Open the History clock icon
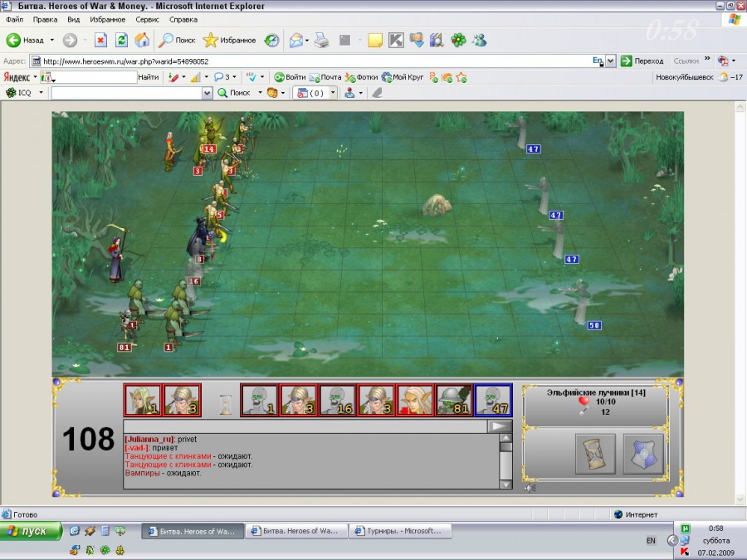Viewport: 747px width, 560px height. coord(272,41)
